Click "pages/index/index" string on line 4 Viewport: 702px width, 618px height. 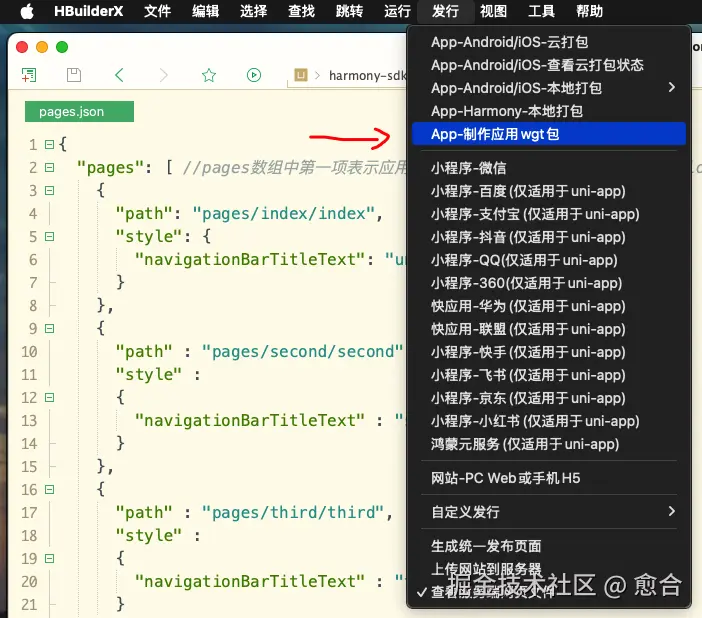[283, 214]
